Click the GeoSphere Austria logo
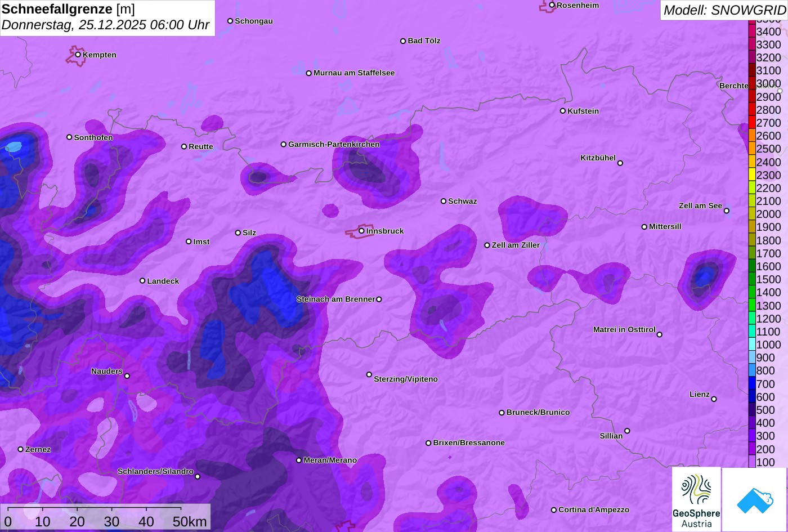 696,499
